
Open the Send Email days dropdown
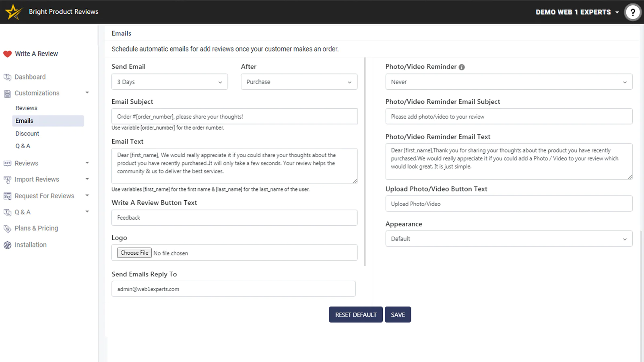pos(169,82)
